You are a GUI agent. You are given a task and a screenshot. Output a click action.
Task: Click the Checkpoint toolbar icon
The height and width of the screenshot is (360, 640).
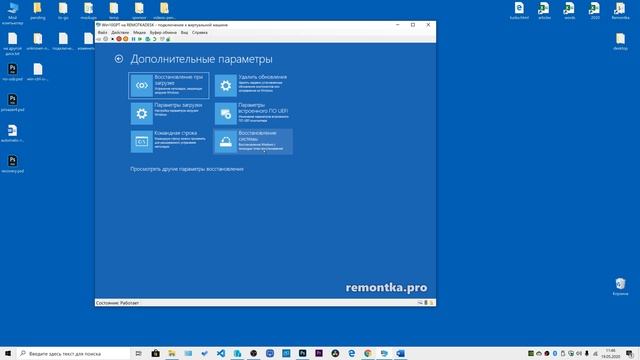pyautogui.click(x=147, y=39)
